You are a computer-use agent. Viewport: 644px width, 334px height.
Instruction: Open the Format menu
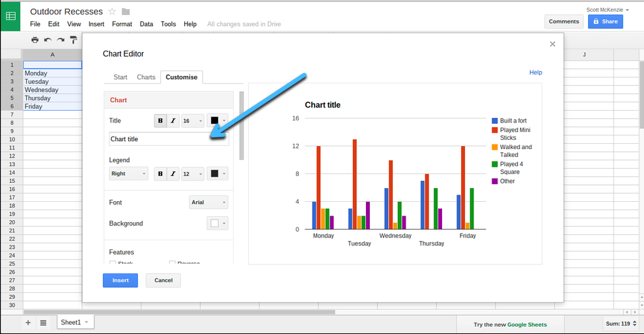(122, 24)
